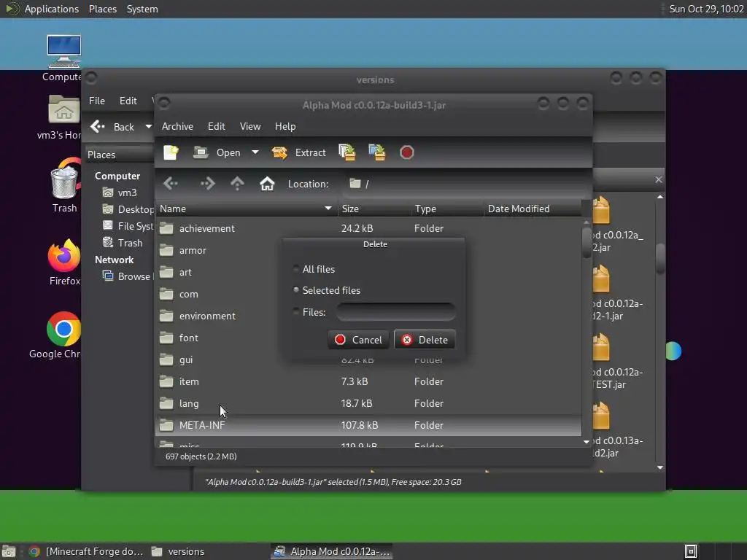Select the armor folder icon
Viewport: 747px width, 560px height.
tap(166, 250)
